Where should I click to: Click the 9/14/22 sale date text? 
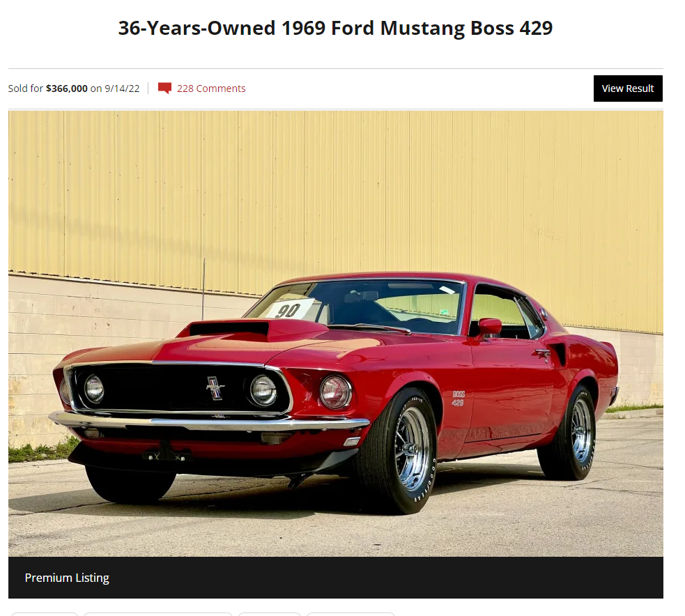[x=122, y=88]
